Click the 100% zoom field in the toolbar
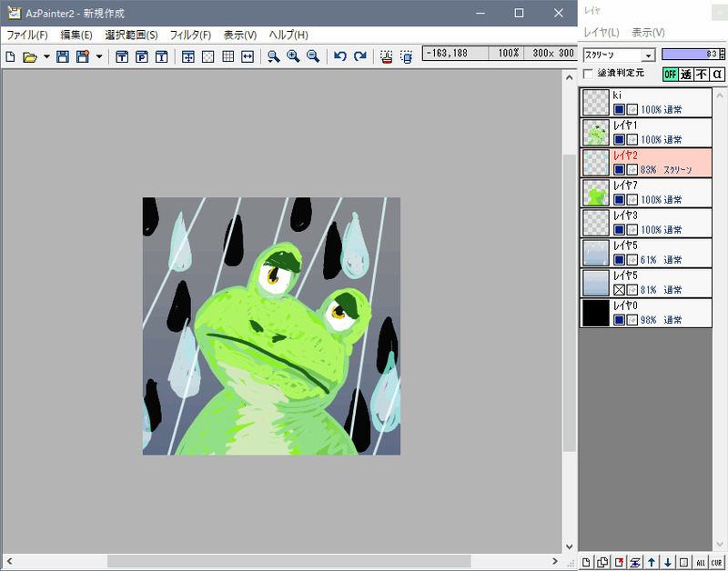This screenshot has width=728, height=571. (x=507, y=54)
